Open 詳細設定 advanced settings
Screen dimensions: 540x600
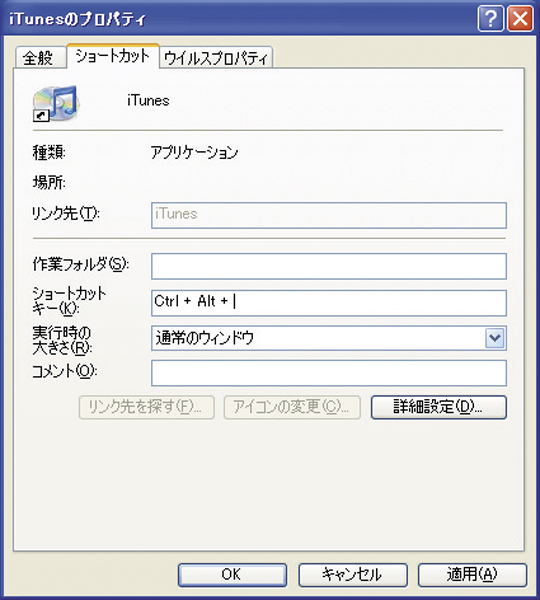click(439, 407)
